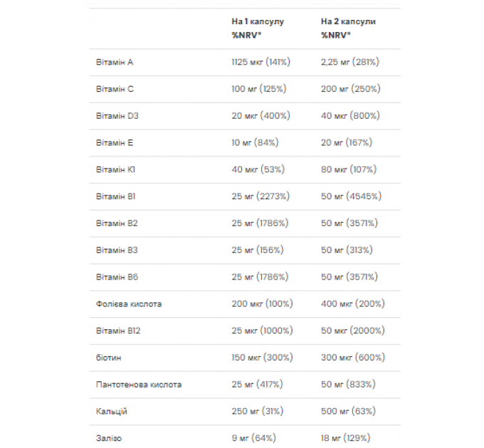Select the '50 мг (313%)' B3 value
This screenshot has height=448, width=484.
(x=347, y=250)
